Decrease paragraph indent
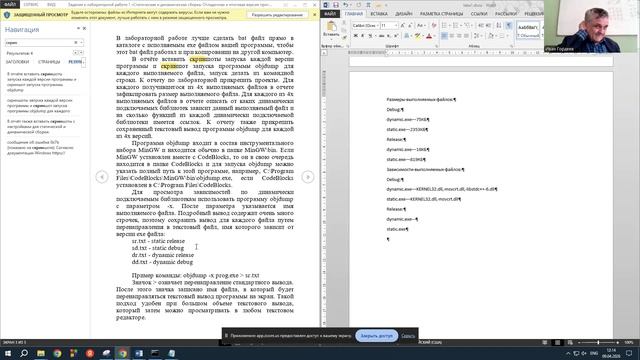640x360 pixels. [480, 26]
